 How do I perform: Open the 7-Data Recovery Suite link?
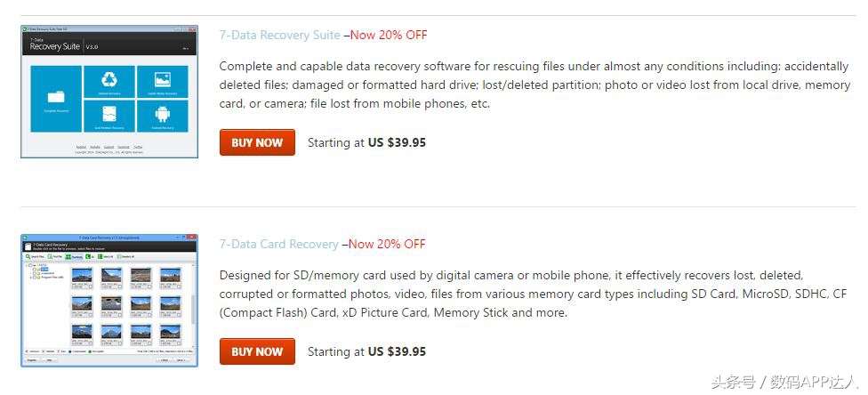coord(279,36)
